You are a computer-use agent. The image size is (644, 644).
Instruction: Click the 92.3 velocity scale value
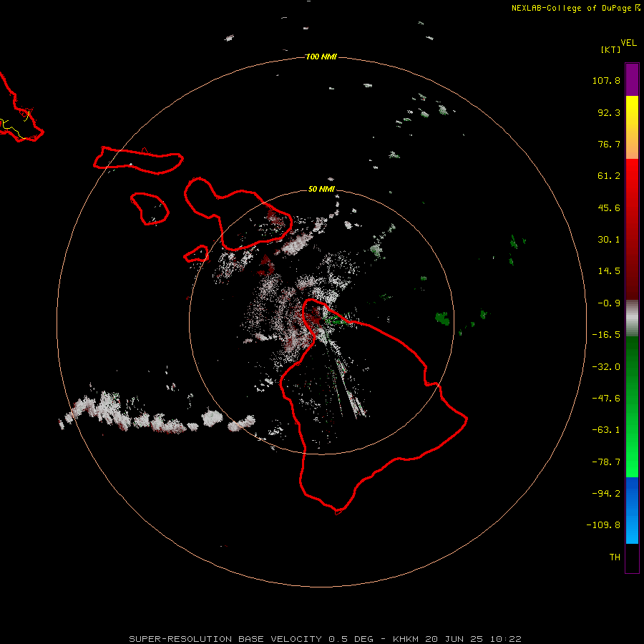coord(609,112)
